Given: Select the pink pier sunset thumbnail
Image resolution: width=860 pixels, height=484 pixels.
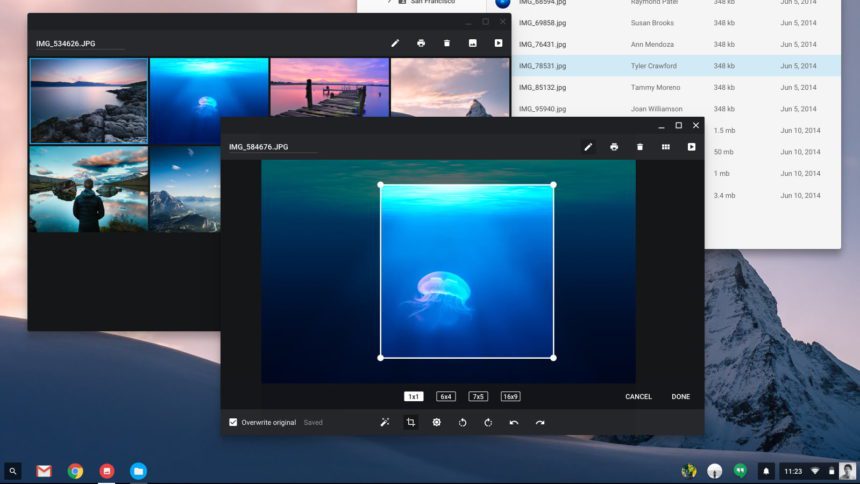Looking at the screenshot, I should point(330,88).
